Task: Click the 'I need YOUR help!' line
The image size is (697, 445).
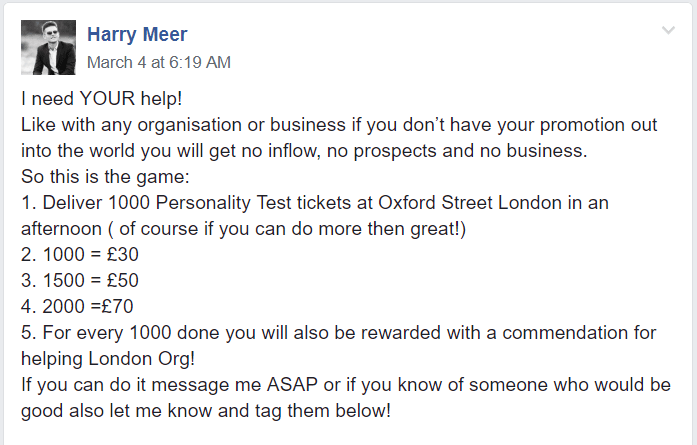Action: click(x=101, y=98)
